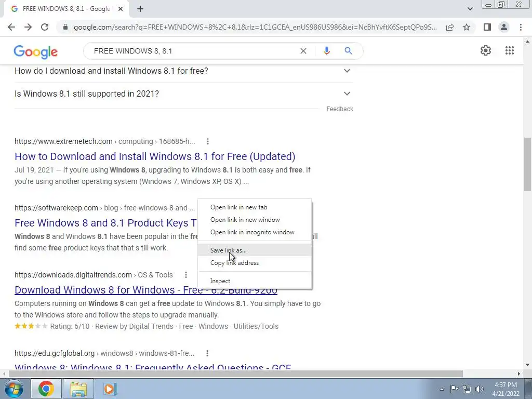532x399 pixels.
Task: Open the Chrome side panel
Action: [487, 27]
